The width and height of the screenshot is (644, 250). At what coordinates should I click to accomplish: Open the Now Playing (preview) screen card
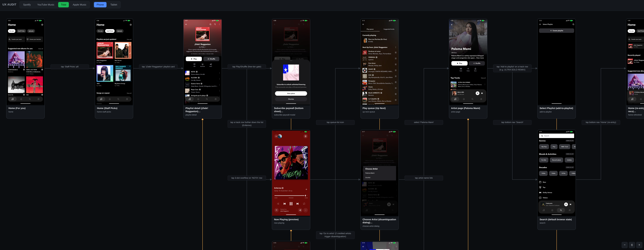point(291,179)
